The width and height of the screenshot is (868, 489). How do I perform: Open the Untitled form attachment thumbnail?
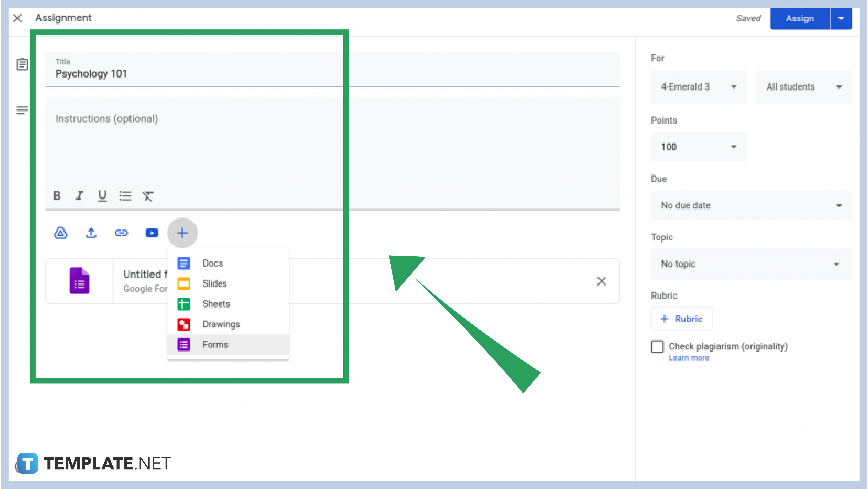click(80, 281)
